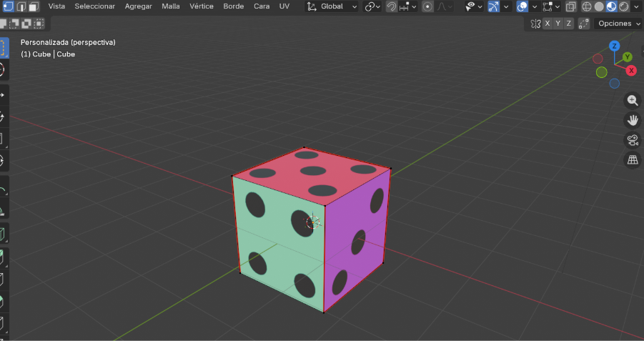The width and height of the screenshot is (644, 341).
Task: Switch to face select mode
Action: tap(34, 6)
